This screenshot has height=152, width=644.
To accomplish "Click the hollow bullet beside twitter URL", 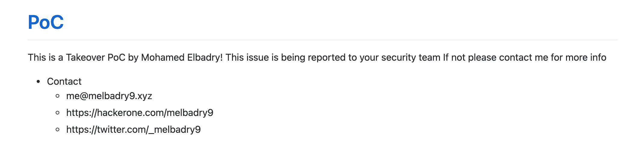I will coord(58,130).
